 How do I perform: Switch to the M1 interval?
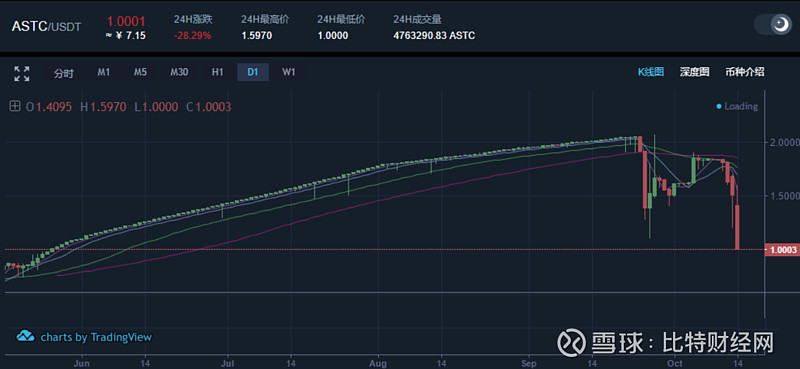(104, 72)
